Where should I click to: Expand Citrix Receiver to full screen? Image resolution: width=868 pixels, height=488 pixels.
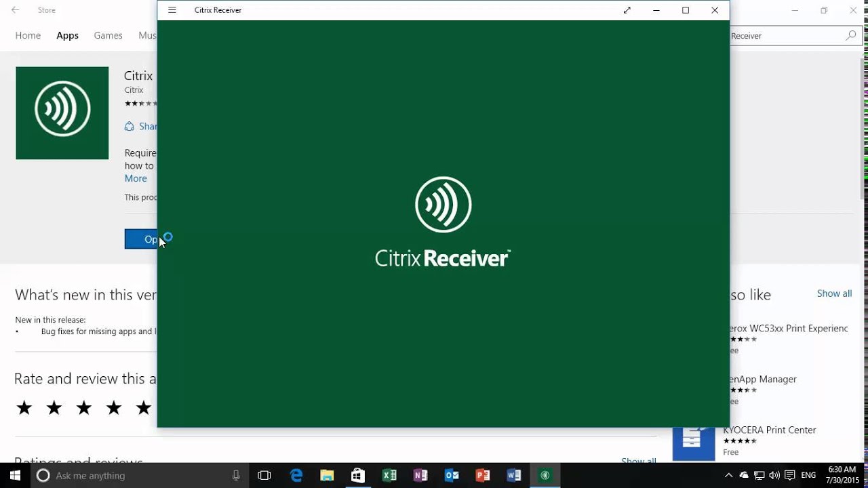627,10
